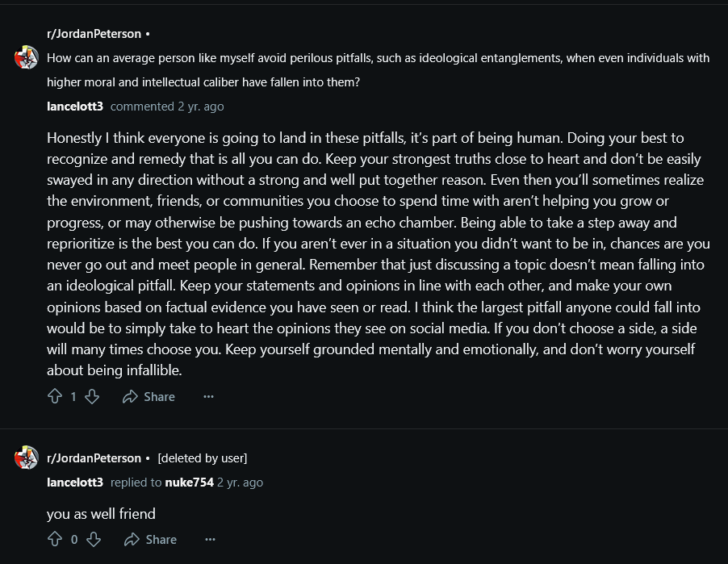Click the share arrow icon on first comment
Viewport: 728px width, 564px height.
tap(130, 396)
